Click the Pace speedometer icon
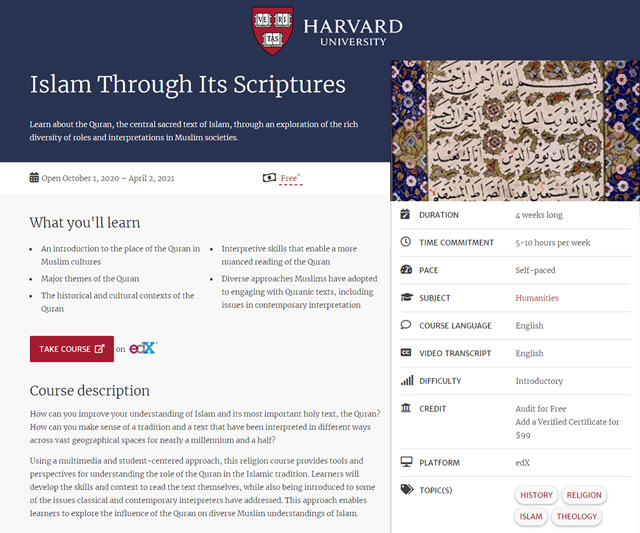Viewport: 640px width, 533px height. click(405, 270)
